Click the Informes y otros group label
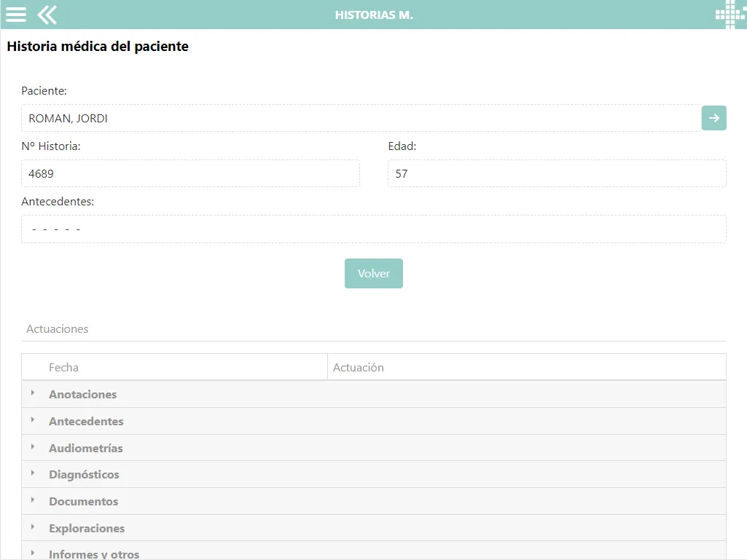 coord(94,554)
